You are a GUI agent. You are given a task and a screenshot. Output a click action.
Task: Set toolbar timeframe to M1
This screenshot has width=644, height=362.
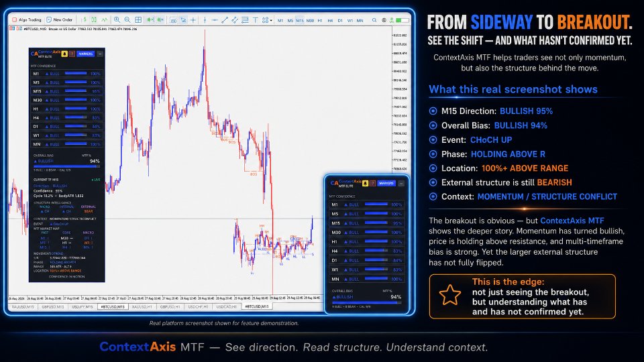pos(280,20)
